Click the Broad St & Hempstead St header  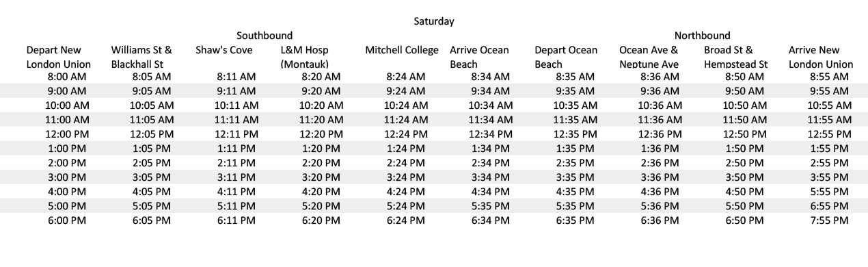point(736,57)
